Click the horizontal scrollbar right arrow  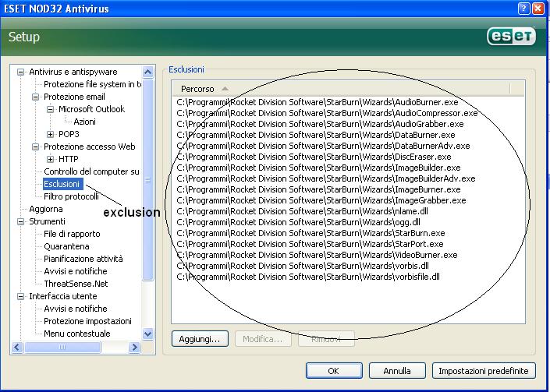click(134, 347)
